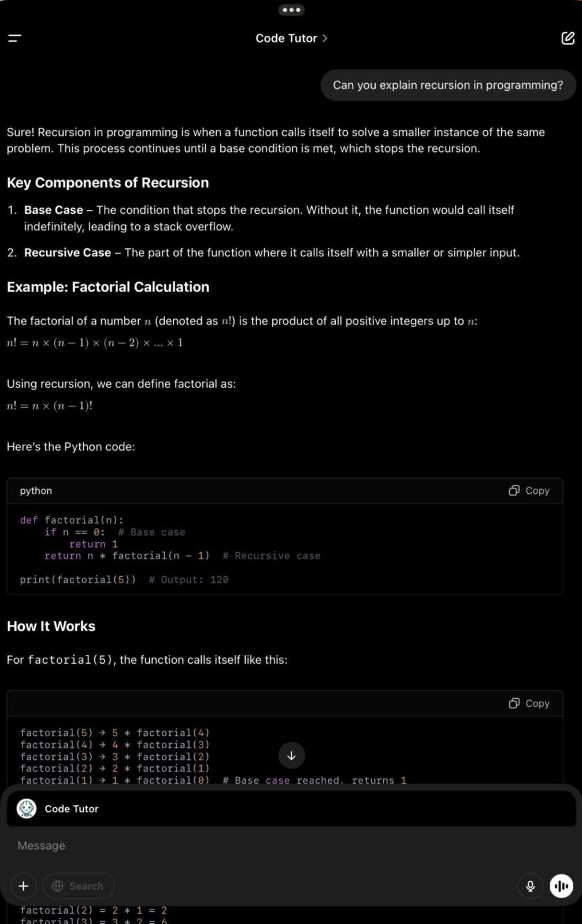The height and width of the screenshot is (924, 582).
Task: Start voice mode with waveform icon
Action: click(561, 886)
